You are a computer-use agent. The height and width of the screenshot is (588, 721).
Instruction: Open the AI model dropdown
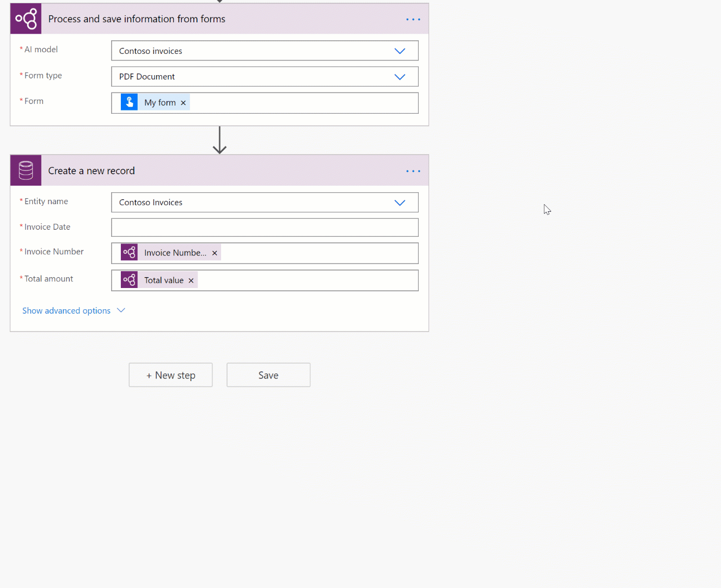400,51
